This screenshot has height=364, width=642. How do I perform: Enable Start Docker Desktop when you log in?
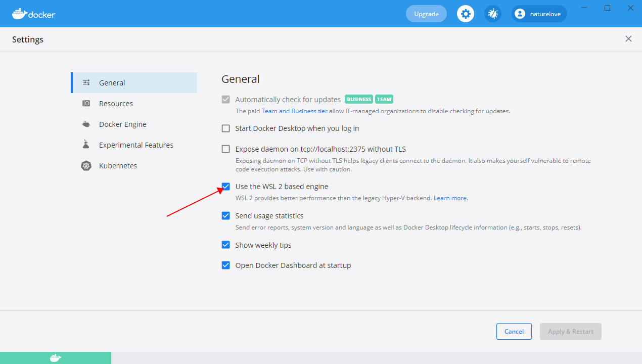(225, 128)
